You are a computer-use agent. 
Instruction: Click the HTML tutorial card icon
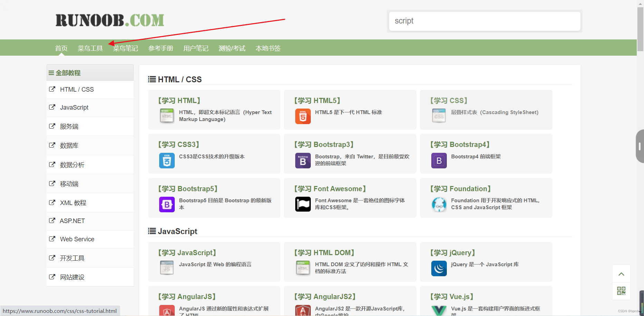(167, 115)
